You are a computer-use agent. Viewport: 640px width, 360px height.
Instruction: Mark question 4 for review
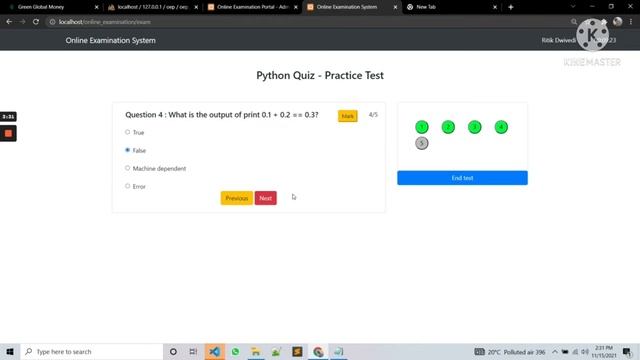(348, 116)
